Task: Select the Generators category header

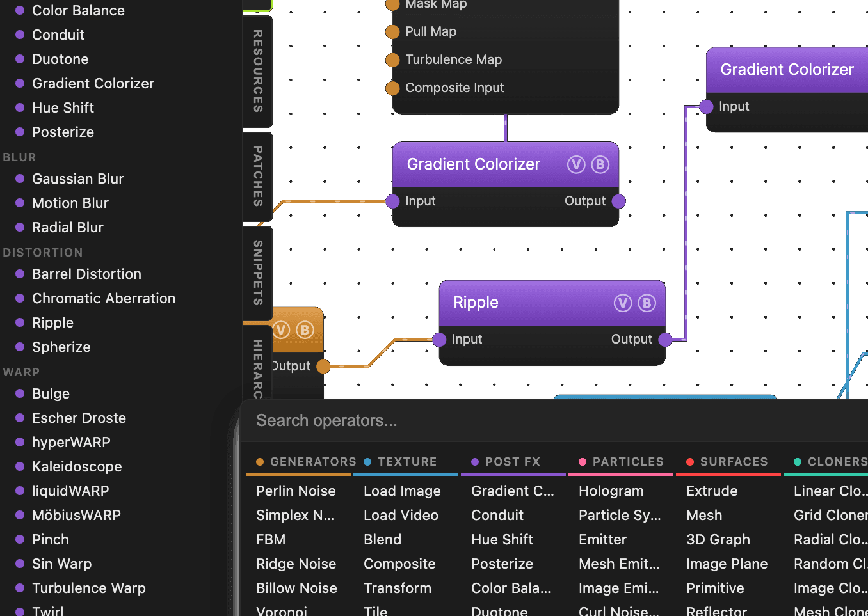Action: 298,462
